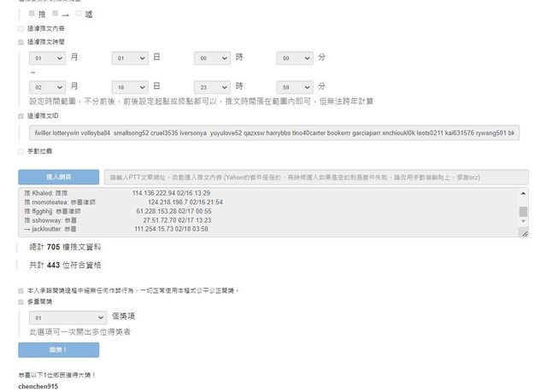Toggle the → arrow-type checkbox

tap(55, 14)
